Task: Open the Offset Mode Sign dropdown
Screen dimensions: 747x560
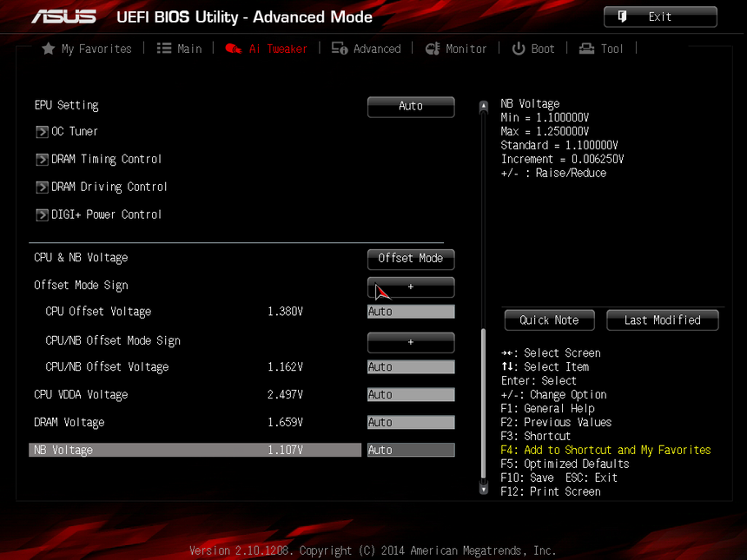Action: [411, 287]
